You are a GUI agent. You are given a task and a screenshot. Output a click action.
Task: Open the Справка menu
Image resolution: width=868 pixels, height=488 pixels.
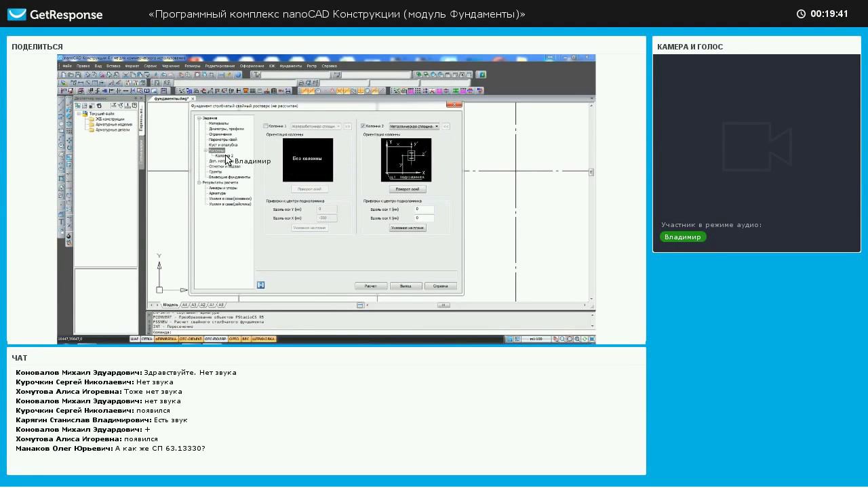pos(330,66)
